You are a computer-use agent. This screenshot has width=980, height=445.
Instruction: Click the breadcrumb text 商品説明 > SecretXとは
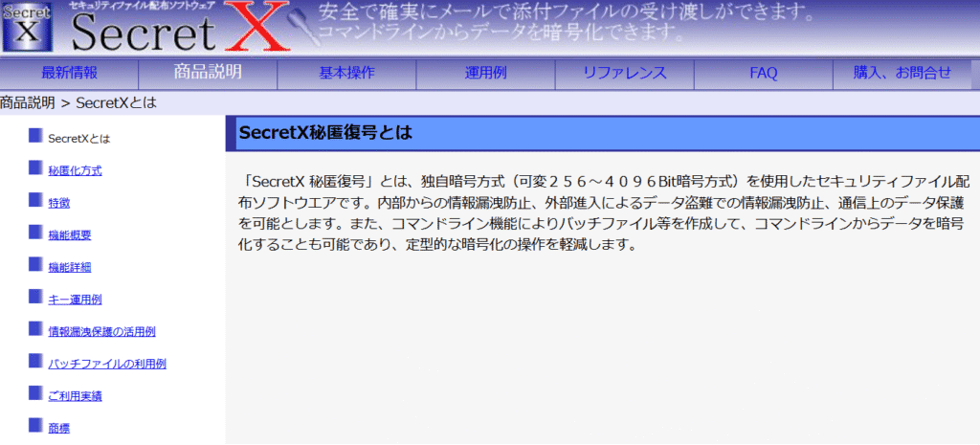tap(78, 103)
